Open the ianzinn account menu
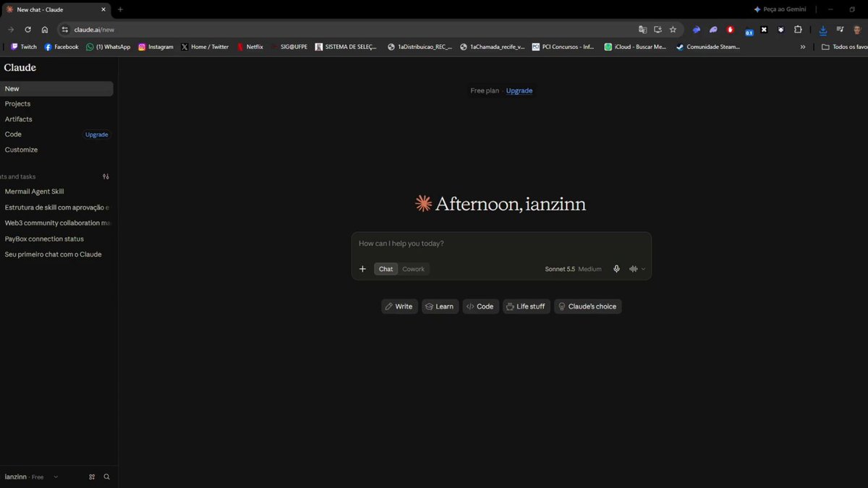868x488 pixels. pyautogui.click(x=32, y=477)
